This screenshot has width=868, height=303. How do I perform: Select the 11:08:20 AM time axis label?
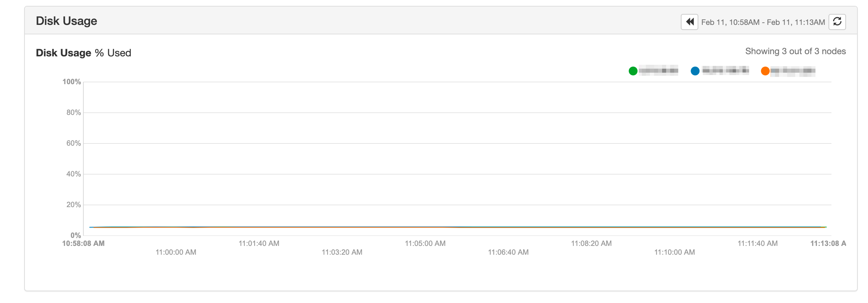click(x=591, y=243)
